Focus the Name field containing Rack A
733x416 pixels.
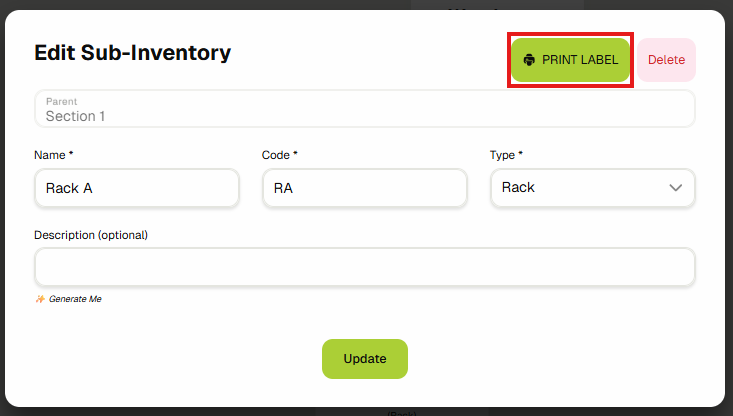[136, 188]
